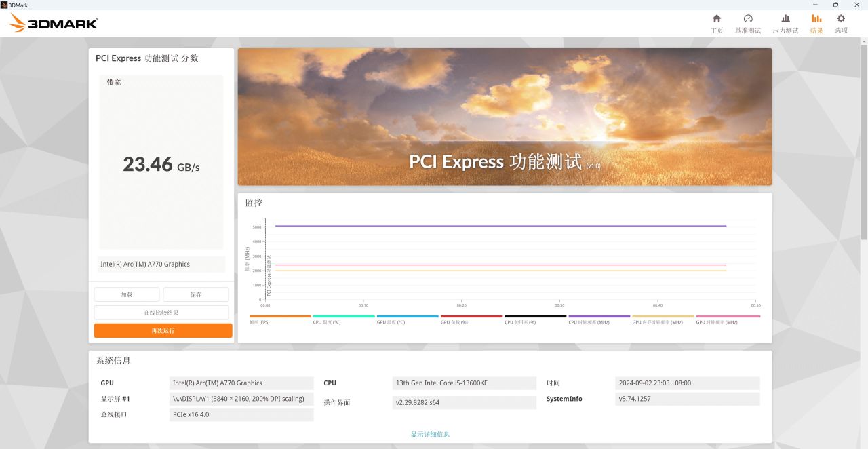Open the 主页 home tab
Screen dimensions: 868x449
(x=717, y=24)
